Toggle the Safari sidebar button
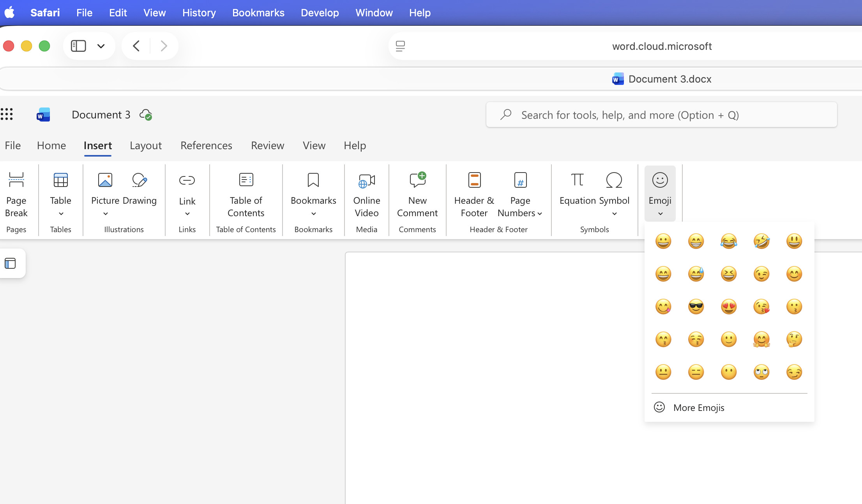Image resolution: width=862 pixels, height=504 pixels. pyautogui.click(x=78, y=46)
